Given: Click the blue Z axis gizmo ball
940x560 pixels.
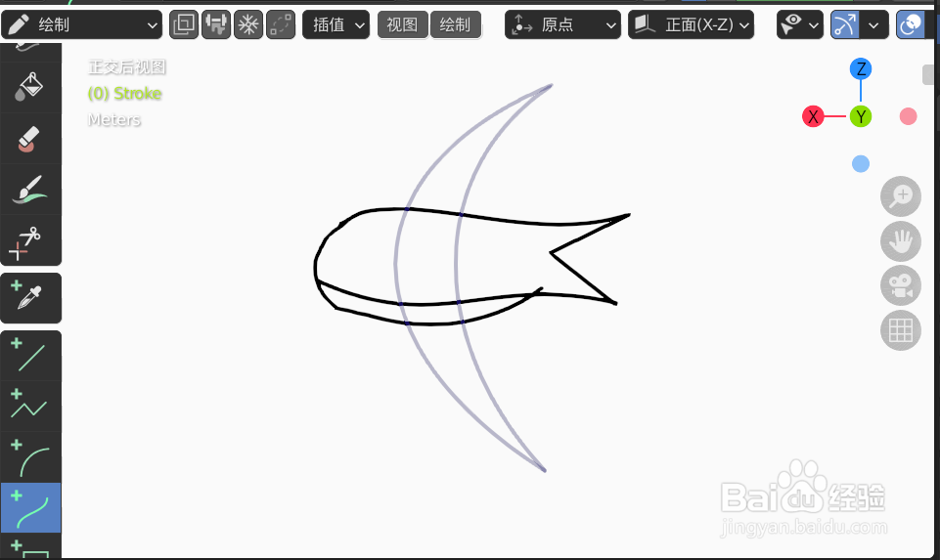Looking at the screenshot, I should click(x=861, y=68).
